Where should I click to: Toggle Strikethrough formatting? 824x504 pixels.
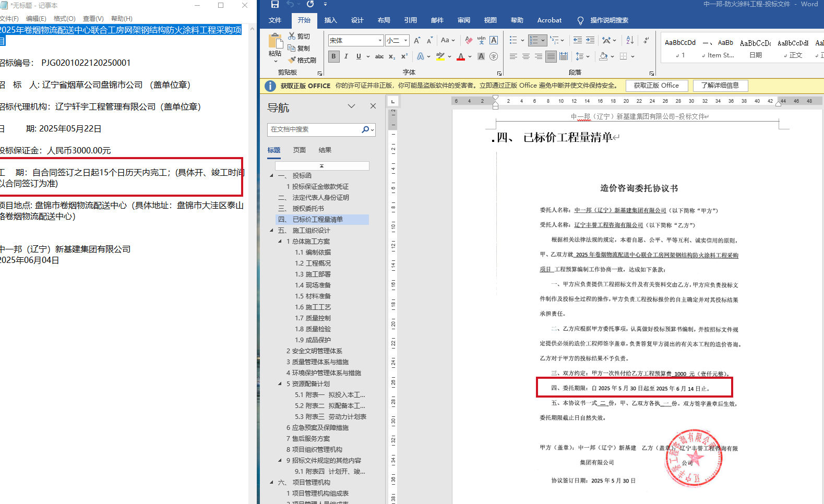tap(379, 56)
